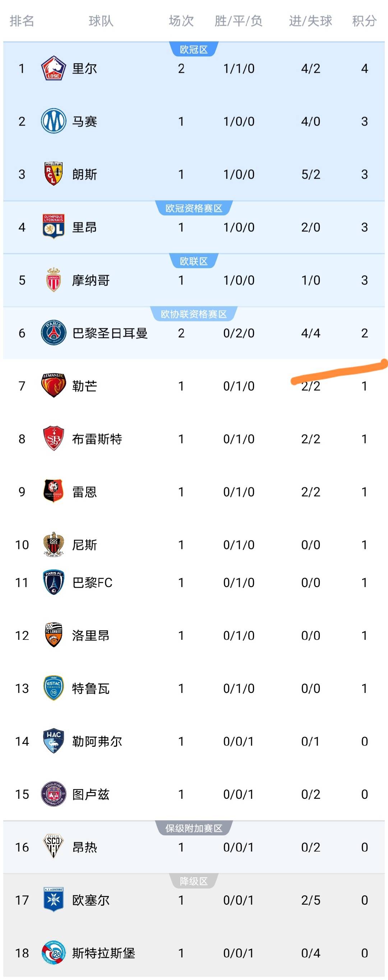
Task: Open team name 图卢兹
Action: (x=91, y=794)
